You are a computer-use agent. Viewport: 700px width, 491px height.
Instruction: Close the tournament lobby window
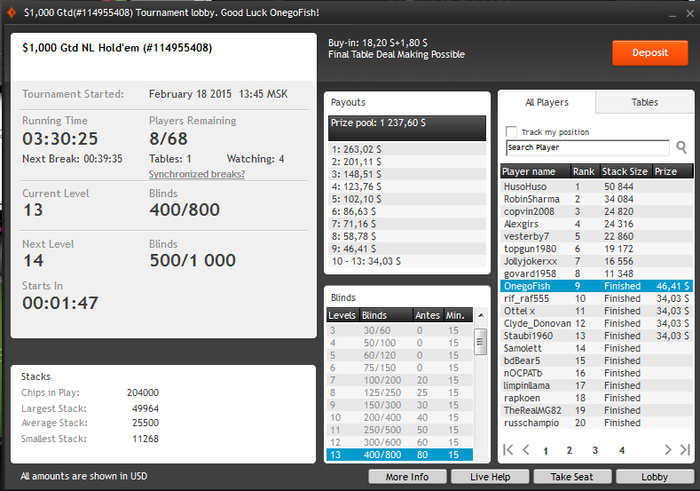pos(690,13)
